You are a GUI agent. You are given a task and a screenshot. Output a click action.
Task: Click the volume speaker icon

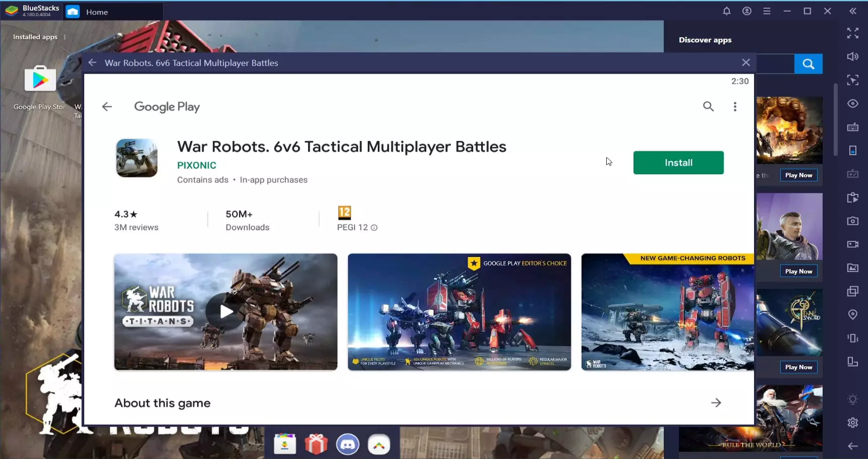coord(852,56)
